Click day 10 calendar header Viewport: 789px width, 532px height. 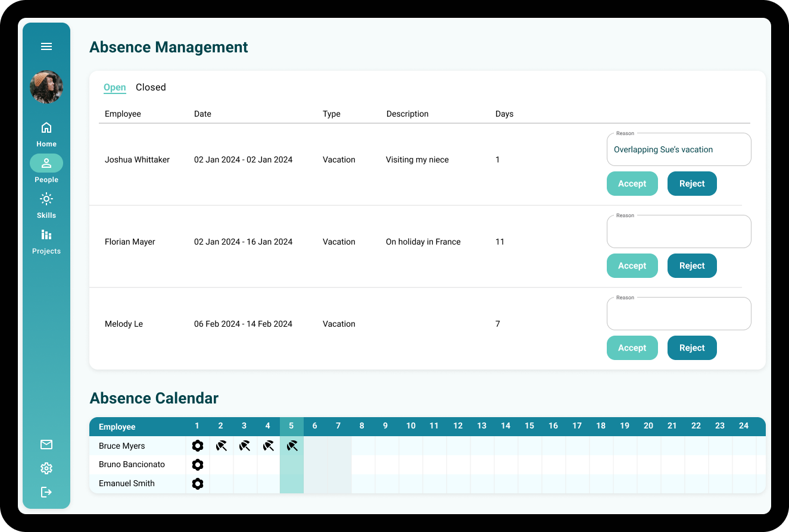point(411,426)
